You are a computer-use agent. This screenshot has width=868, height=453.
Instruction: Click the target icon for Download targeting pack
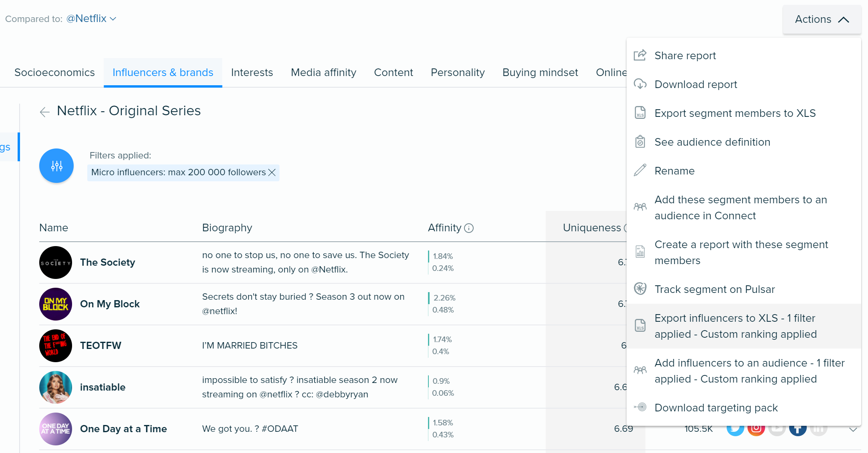pyautogui.click(x=640, y=407)
